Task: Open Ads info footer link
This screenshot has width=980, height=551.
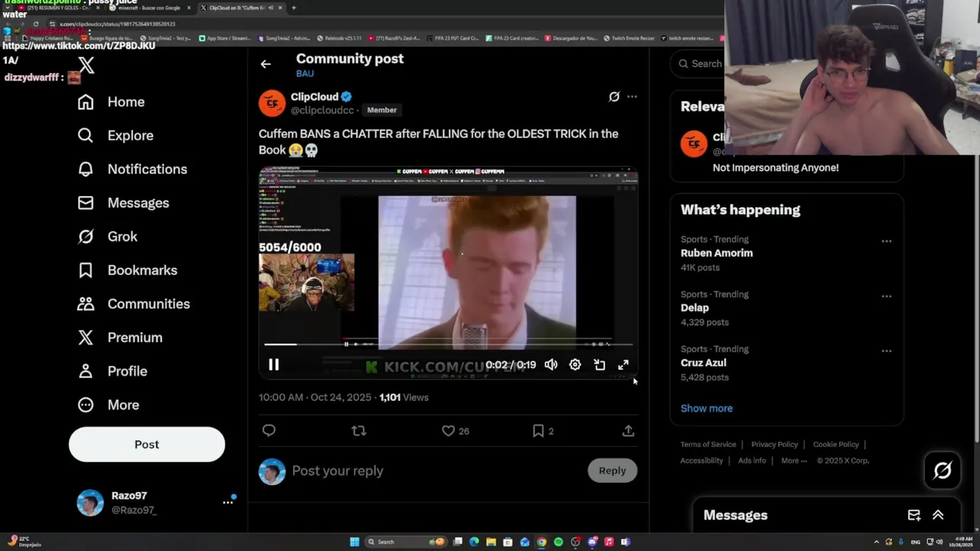Action: click(x=752, y=461)
